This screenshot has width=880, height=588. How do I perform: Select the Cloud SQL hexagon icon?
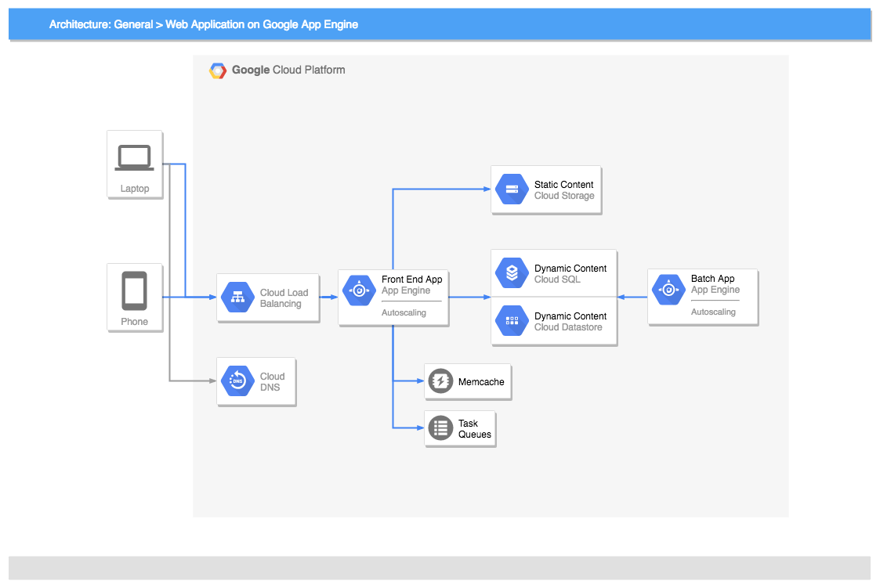(511, 272)
